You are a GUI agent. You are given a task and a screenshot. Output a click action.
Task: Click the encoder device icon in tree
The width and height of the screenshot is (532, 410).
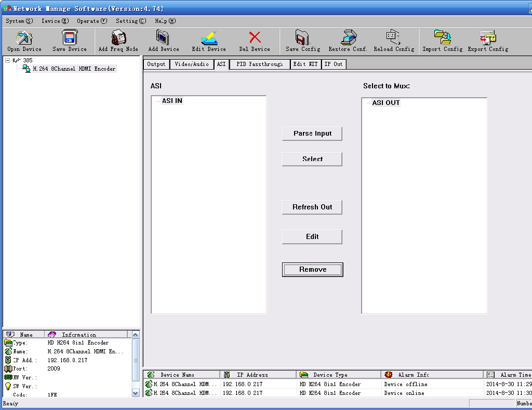click(26, 69)
